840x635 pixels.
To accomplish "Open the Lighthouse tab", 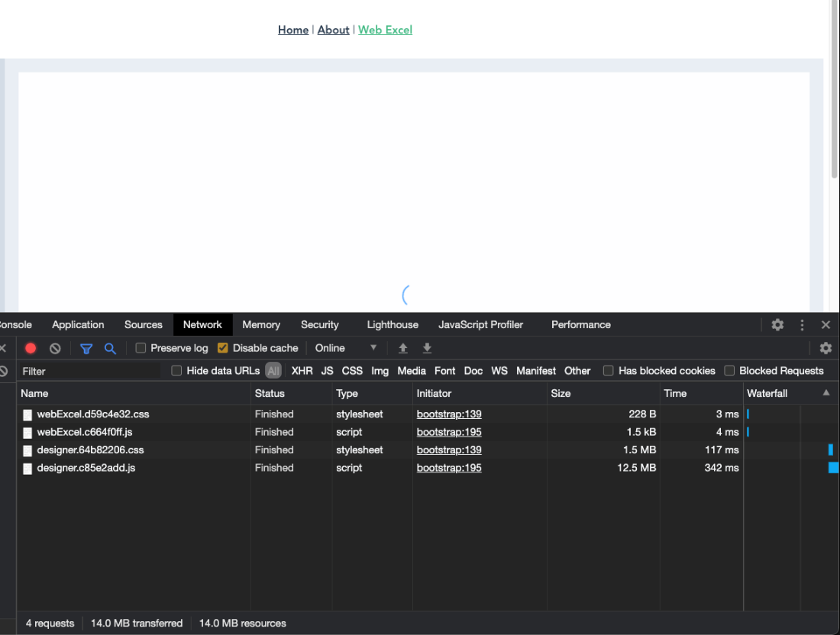I will coord(393,324).
